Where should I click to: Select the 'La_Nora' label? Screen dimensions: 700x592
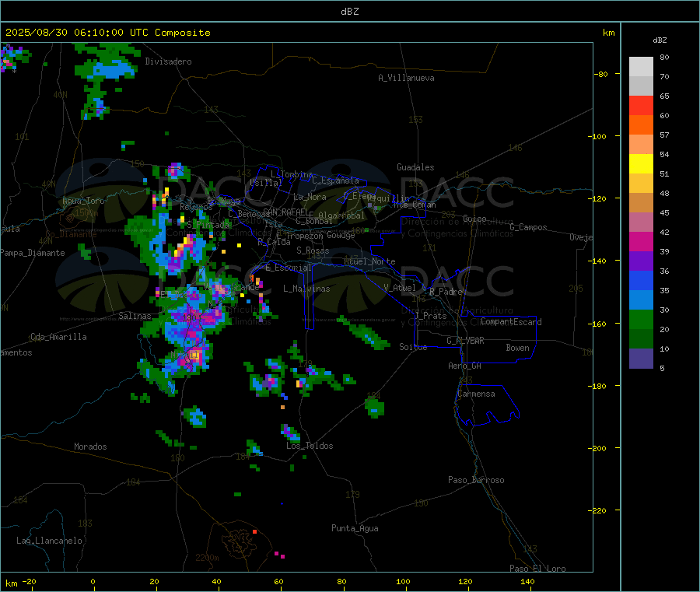click(310, 197)
